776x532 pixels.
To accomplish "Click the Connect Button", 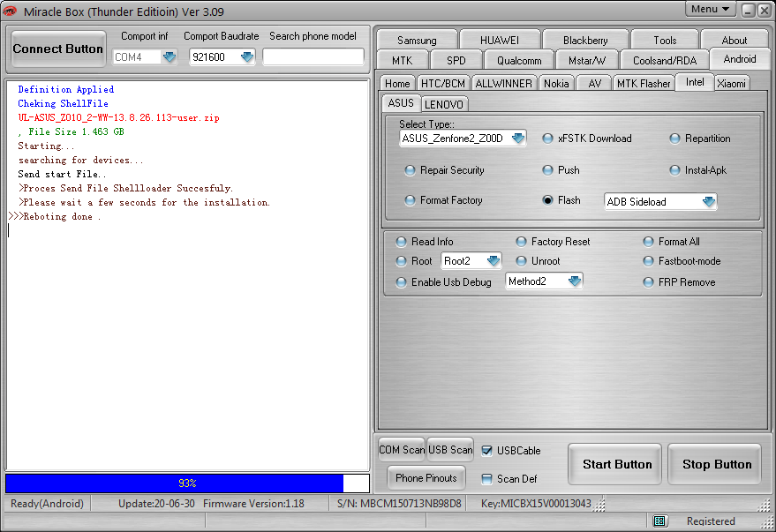I will pyautogui.click(x=58, y=49).
